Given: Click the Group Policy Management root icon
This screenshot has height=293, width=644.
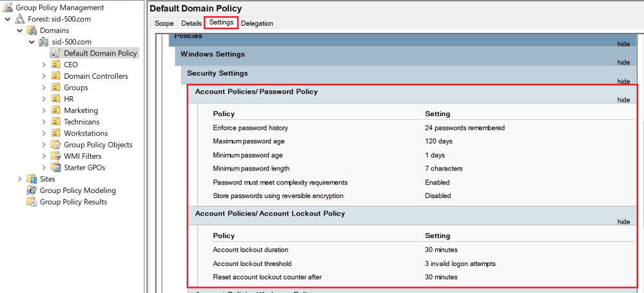Looking at the screenshot, I should (8, 8).
